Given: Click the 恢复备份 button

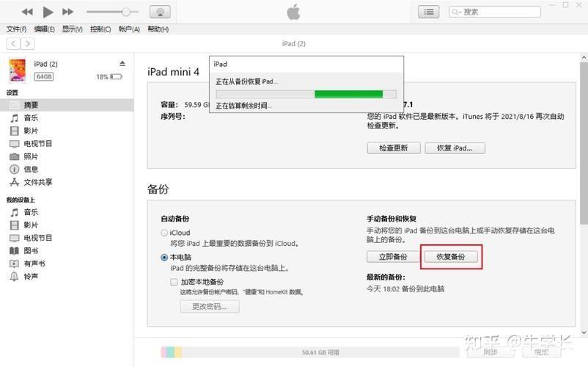Looking at the screenshot, I should pos(451,257).
